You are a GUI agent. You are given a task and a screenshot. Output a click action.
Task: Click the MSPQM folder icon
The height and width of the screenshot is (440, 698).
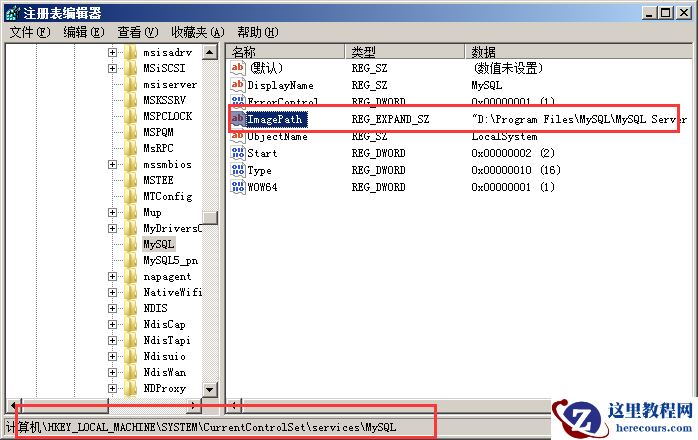tap(130, 132)
